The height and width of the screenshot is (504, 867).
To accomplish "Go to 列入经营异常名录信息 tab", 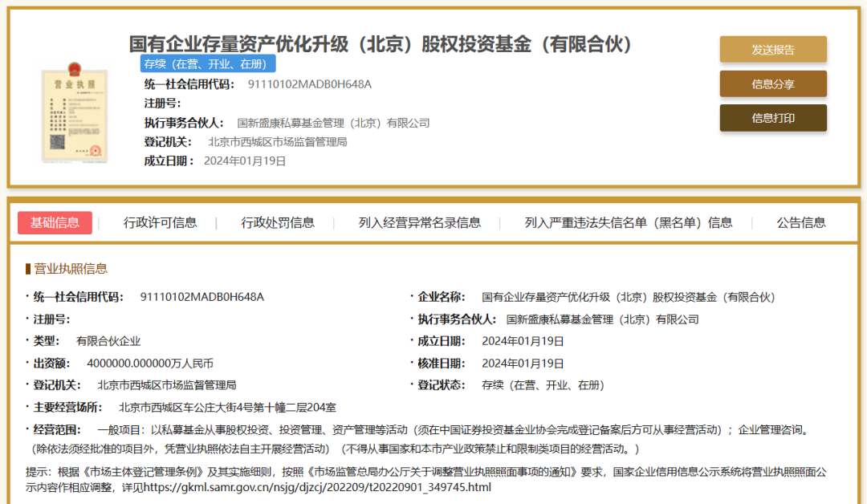I will click(420, 223).
